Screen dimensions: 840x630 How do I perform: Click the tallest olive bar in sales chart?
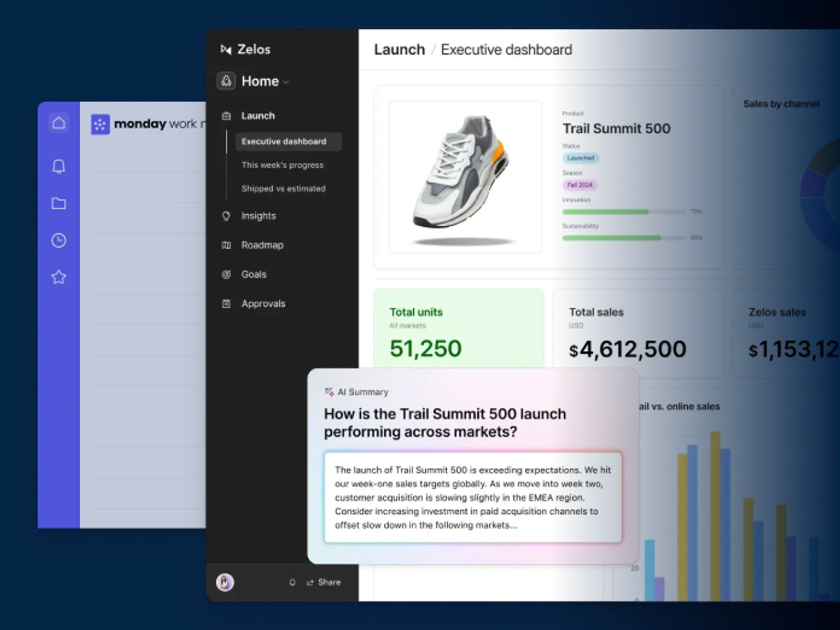[x=715, y=516]
